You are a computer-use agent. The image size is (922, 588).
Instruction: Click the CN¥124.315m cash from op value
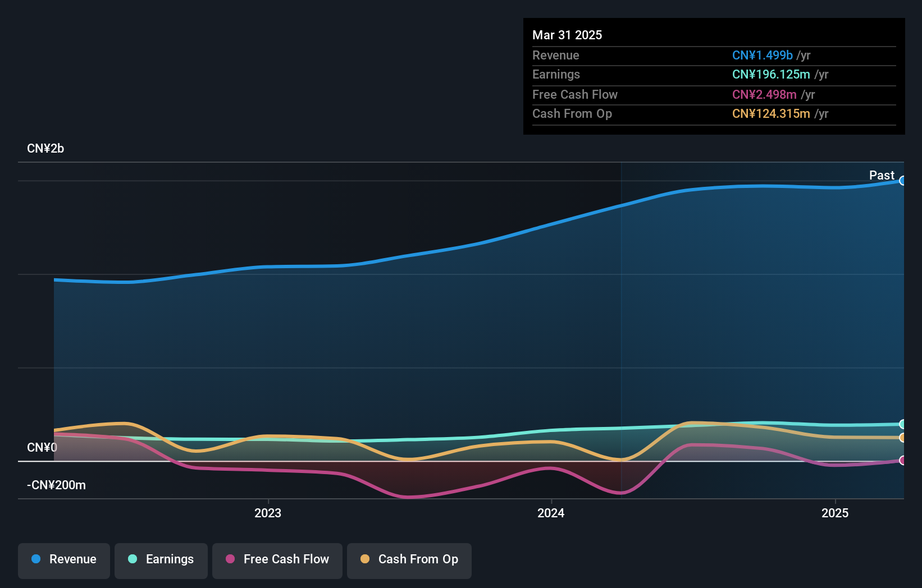click(x=771, y=113)
